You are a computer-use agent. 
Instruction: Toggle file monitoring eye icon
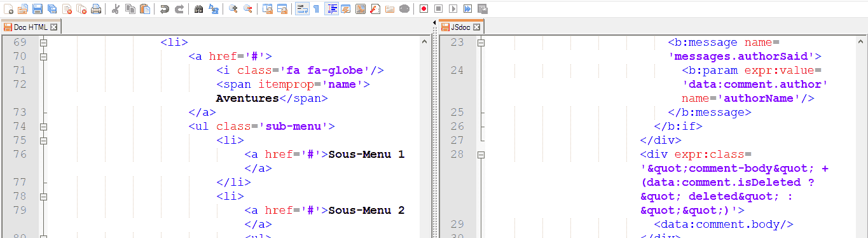404,9
